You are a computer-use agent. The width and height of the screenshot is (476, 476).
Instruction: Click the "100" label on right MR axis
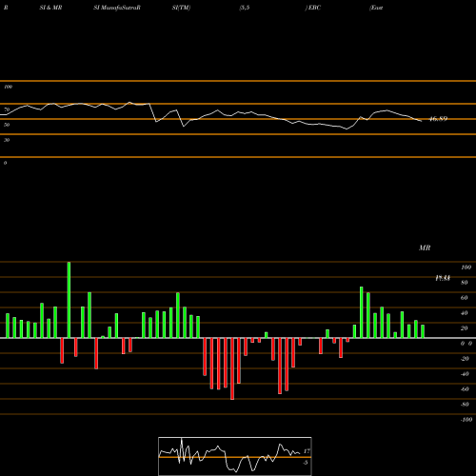pyautogui.click(x=466, y=268)
